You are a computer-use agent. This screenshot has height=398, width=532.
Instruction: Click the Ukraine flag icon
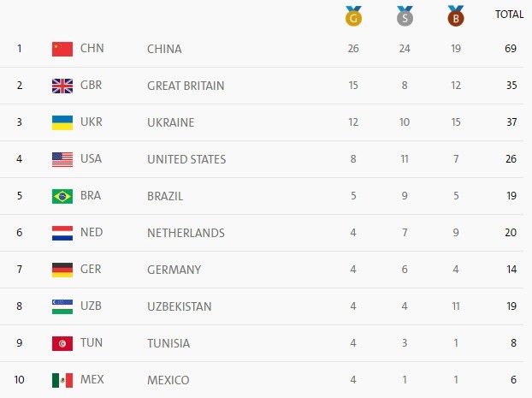[x=62, y=122]
